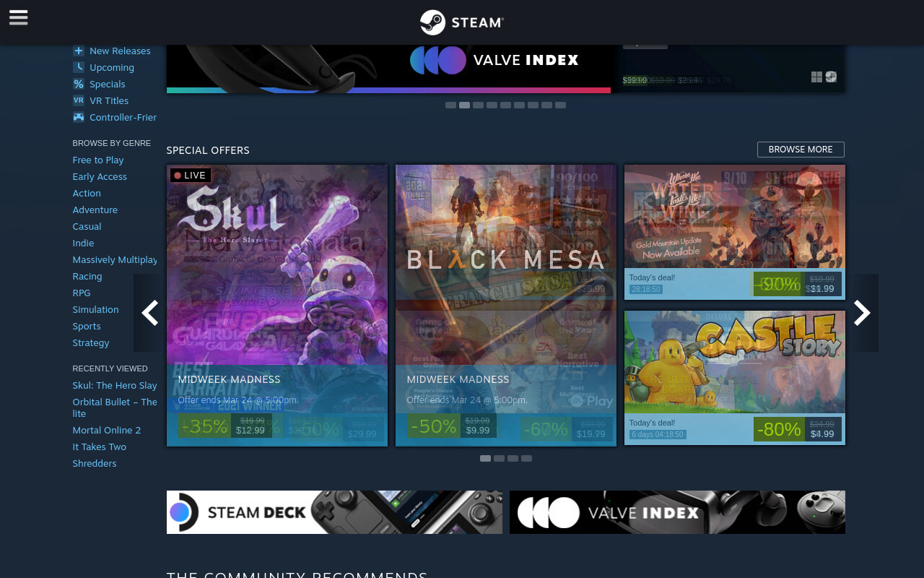Select fifth featured carousel dot
Viewport: 924px width, 578px height.
point(505,105)
